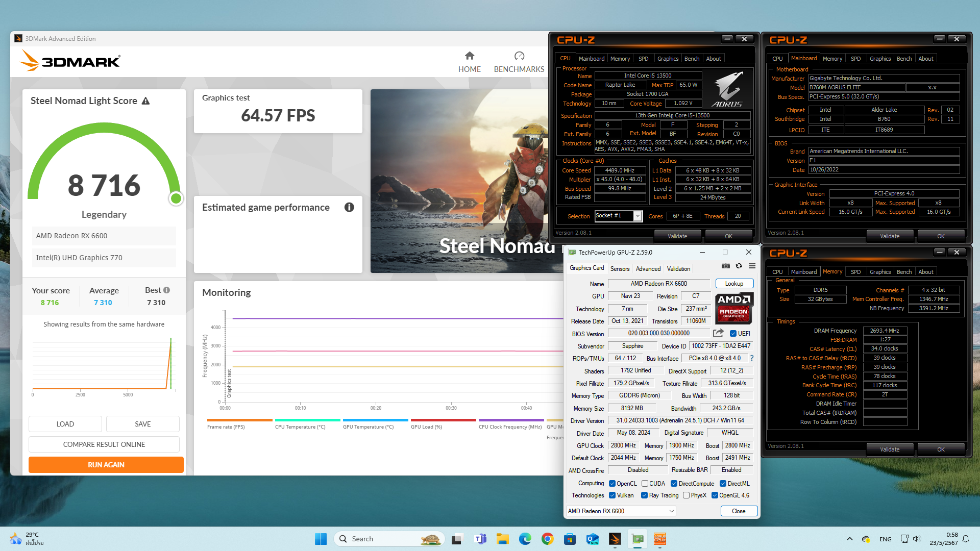
Task: Open Google Chrome from the taskbar
Action: (x=548, y=539)
